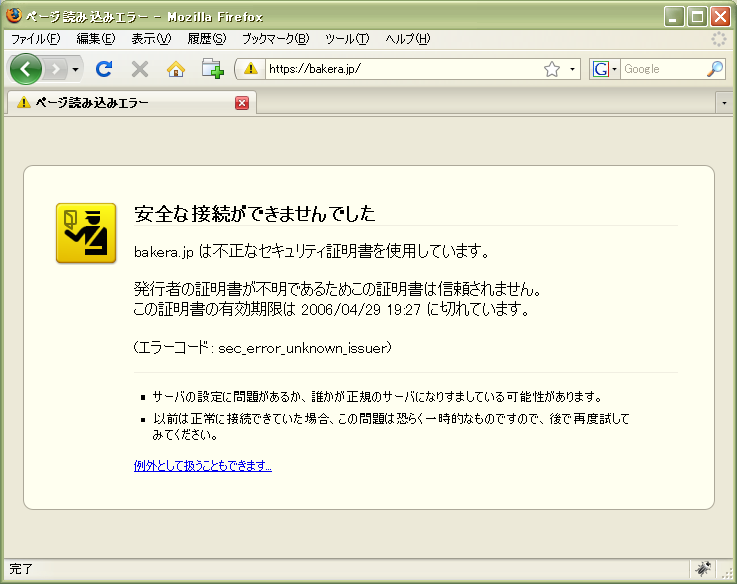Click the magnifying glass search icon
Image resolution: width=737 pixels, height=584 pixels.
tap(715, 69)
